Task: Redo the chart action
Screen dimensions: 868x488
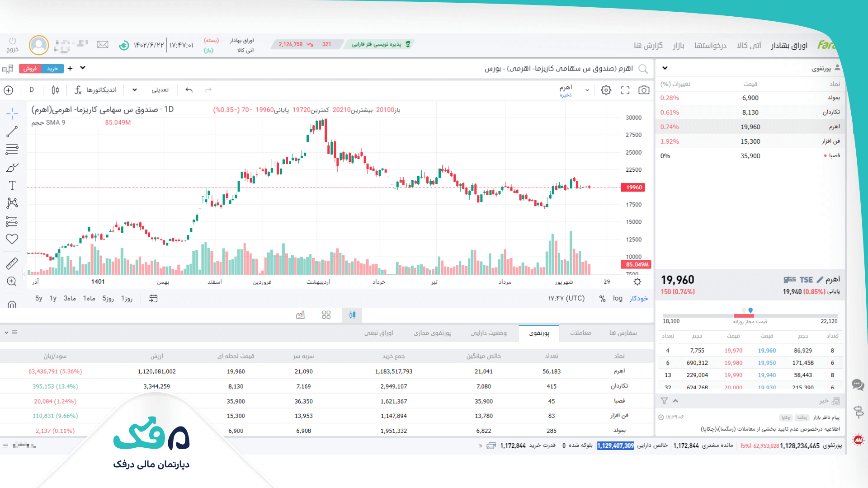Action: 208,90
